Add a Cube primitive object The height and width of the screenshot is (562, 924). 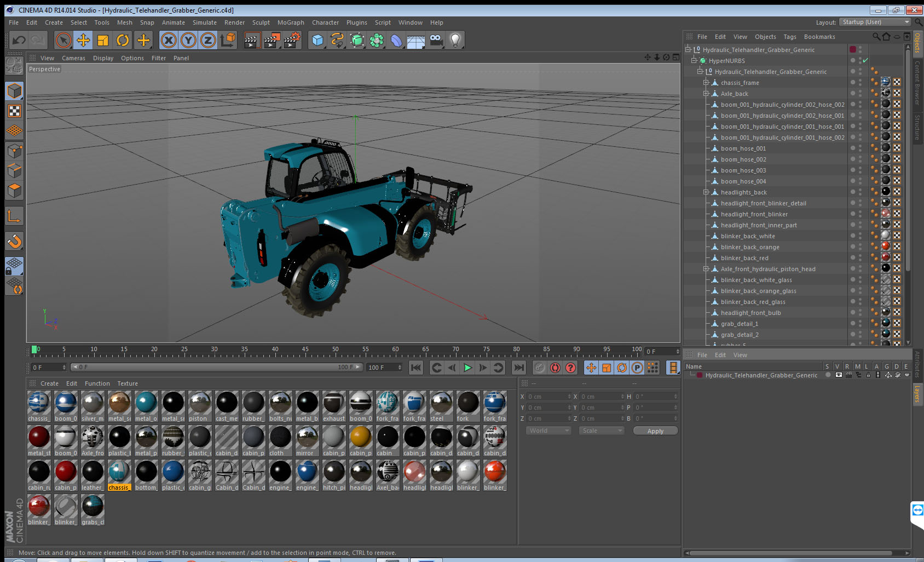[x=317, y=40]
